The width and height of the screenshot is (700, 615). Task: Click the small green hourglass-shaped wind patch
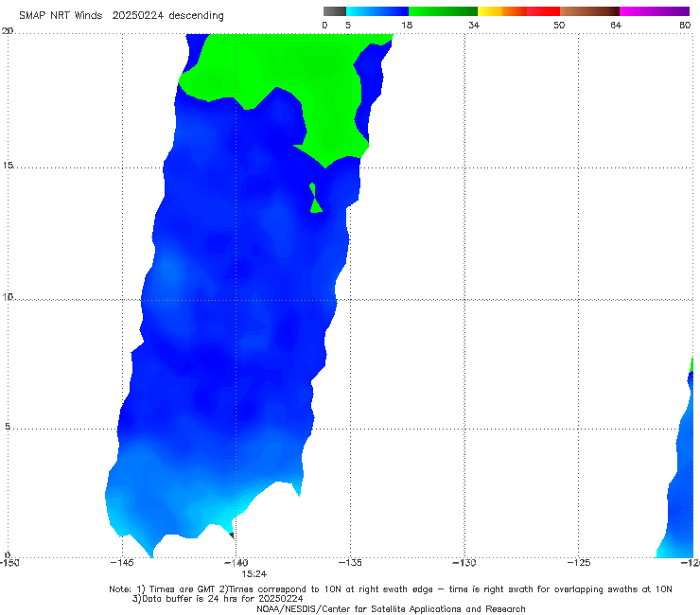[x=315, y=198]
